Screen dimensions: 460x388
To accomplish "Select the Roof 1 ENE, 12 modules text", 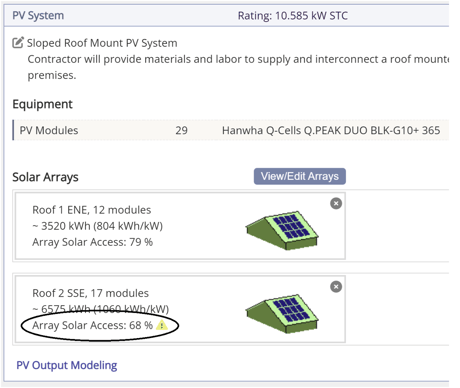I will 92,210.
